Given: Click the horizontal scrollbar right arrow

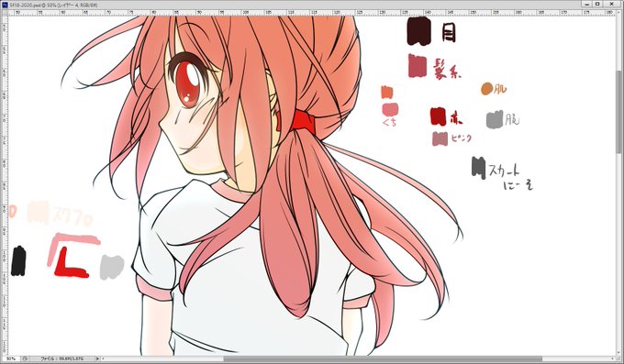Looking at the screenshot, I should 613,358.
